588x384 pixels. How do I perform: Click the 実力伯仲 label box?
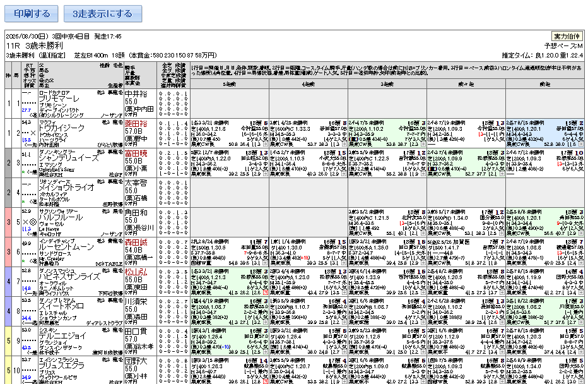click(x=567, y=37)
